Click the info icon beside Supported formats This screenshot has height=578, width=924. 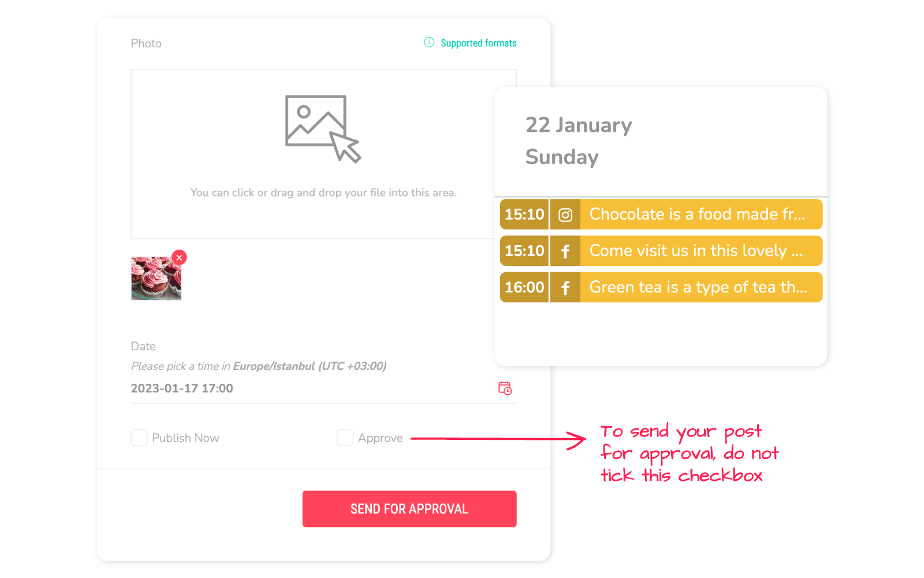click(x=429, y=42)
